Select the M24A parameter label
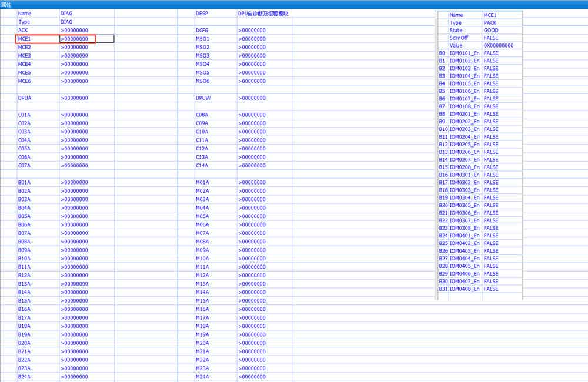The image size is (588, 382). [x=202, y=377]
